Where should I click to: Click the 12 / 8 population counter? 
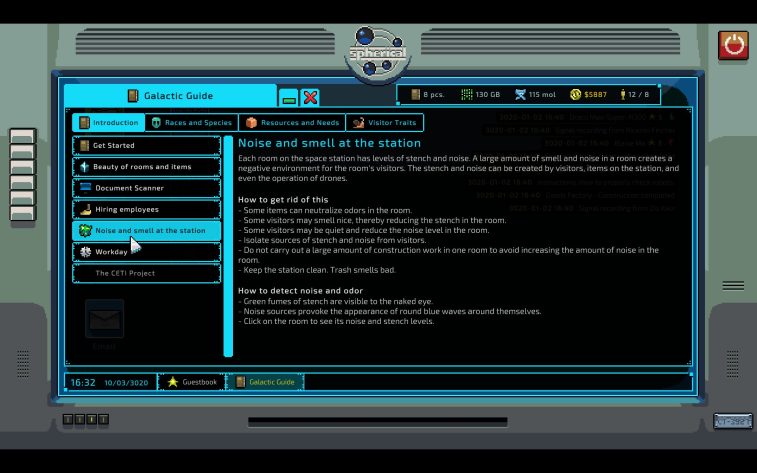click(x=634, y=95)
